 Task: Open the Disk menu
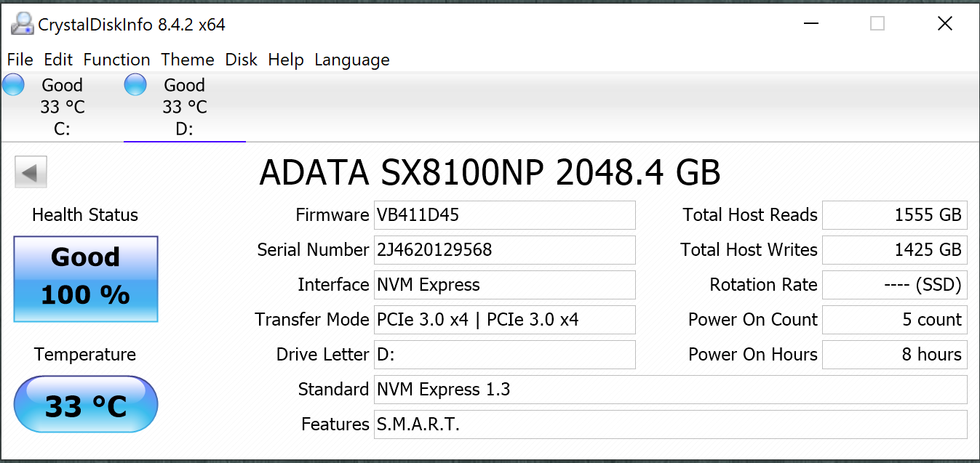pos(241,60)
